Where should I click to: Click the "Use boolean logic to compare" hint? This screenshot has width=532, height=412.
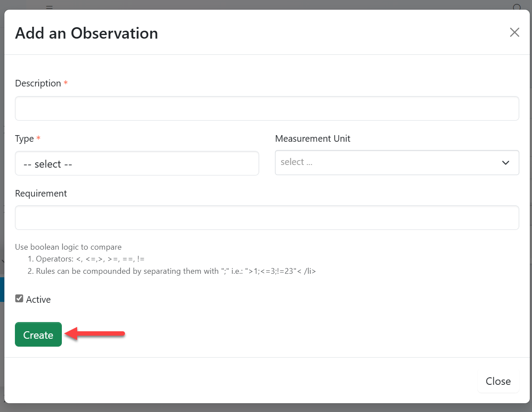[x=68, y=247]
